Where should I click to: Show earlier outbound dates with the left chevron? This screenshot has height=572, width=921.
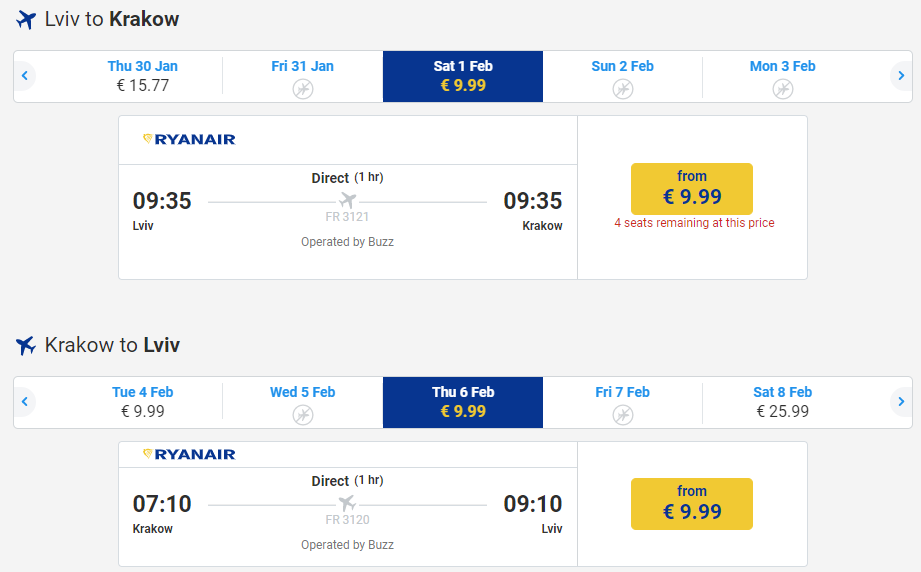25,76
